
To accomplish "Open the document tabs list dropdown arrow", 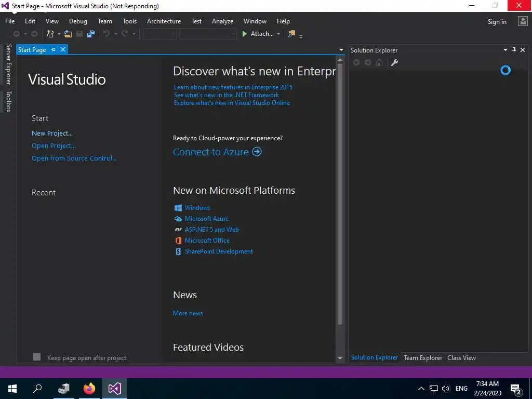I will pyautogui.click(x=341, y=50).
